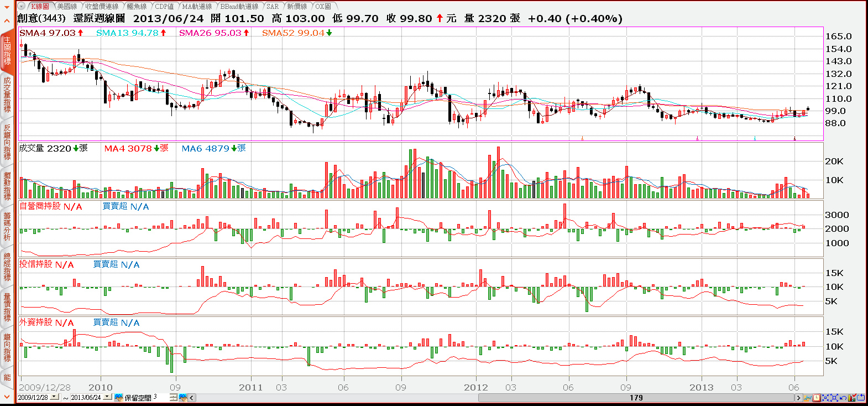
Task: Click the orange down chevron at sidebar bottom
Action: click(x=7, y=397)
